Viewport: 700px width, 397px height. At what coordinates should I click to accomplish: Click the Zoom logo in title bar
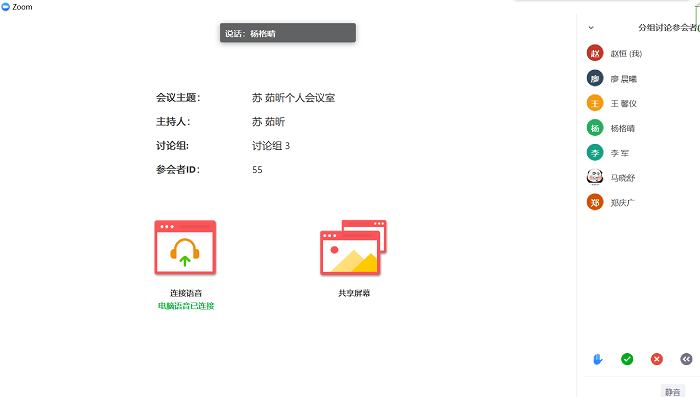(5, 7)
